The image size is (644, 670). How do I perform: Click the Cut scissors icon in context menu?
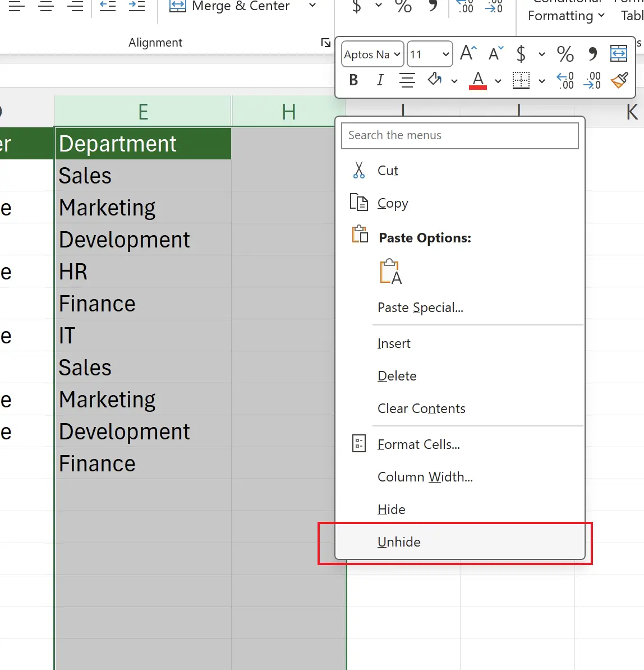[359, 171]
